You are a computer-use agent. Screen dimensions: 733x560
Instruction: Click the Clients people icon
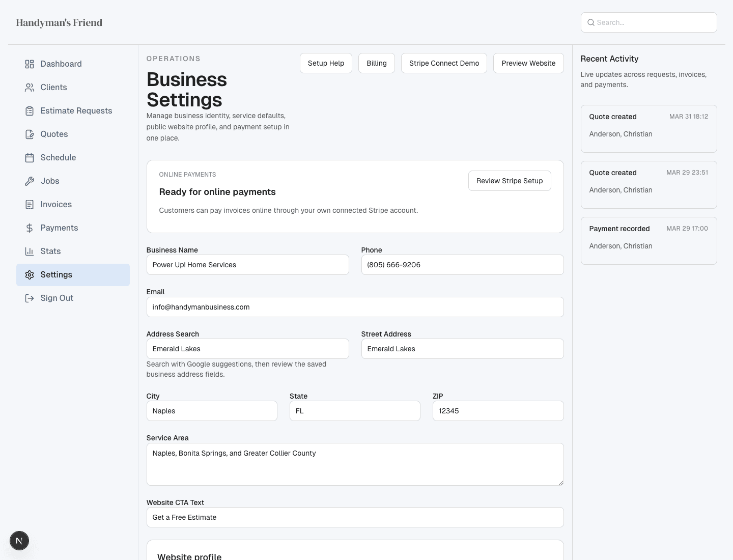coord(30,88)
